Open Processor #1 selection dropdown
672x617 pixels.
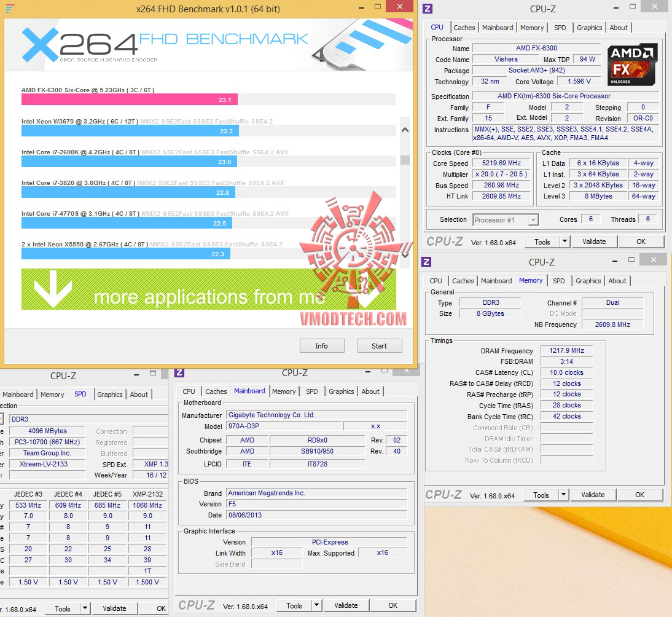506,220
